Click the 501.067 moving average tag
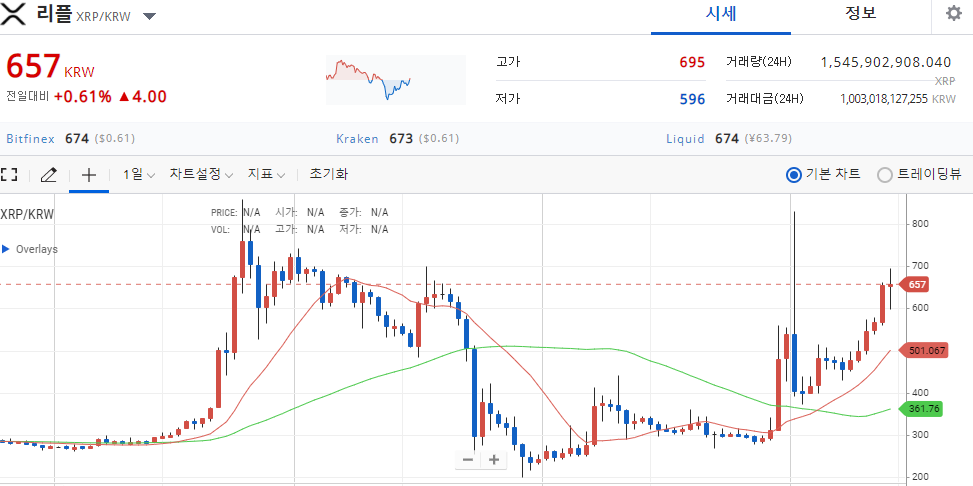Viewport: 973px width, 486px height. tap(925, 351)
